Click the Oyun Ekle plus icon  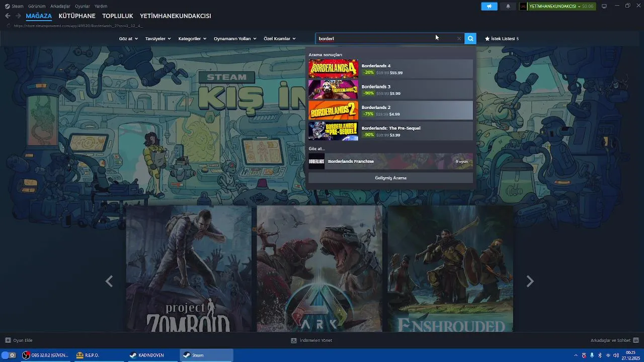pyautogui.click(x=8, y=340)
